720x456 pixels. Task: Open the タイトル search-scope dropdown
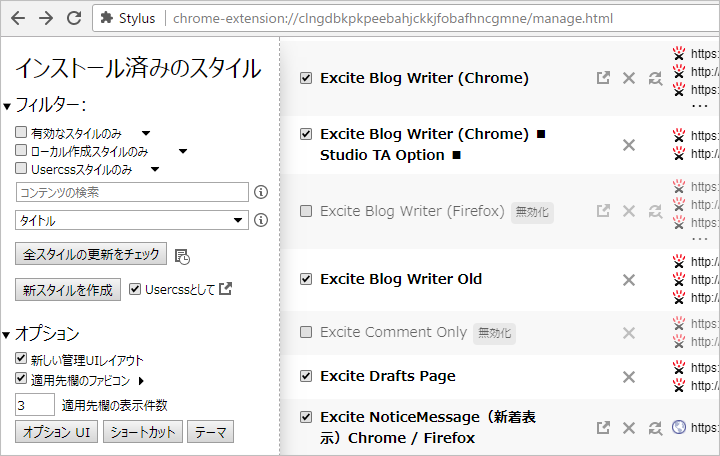click(x=132, y=220)
